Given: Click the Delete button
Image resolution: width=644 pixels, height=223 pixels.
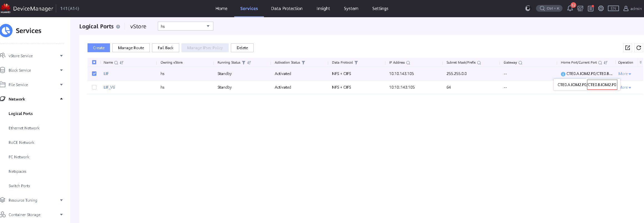Looking at the screenshot, I should (242, 48).
